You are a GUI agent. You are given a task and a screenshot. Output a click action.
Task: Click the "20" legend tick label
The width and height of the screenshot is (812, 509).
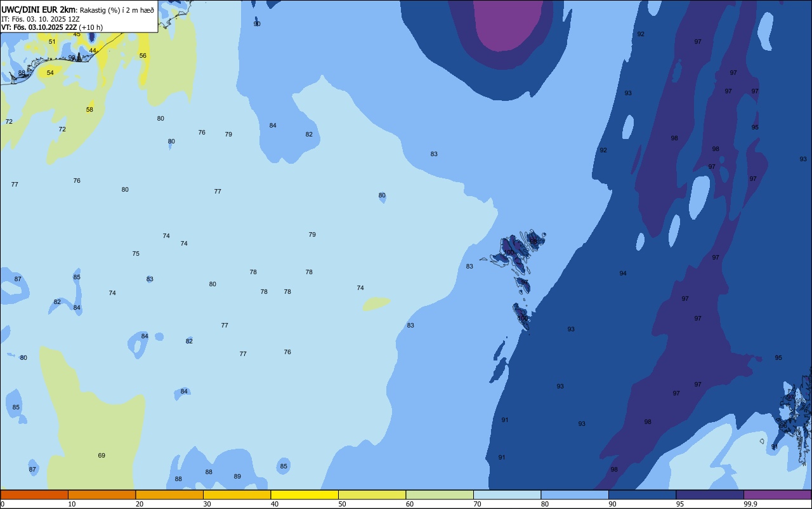(x=140, y=504)
